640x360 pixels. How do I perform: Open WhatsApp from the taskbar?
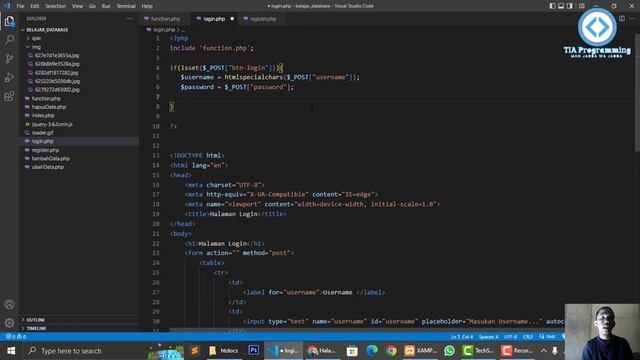pyautogui.click(x=449, y=351)
